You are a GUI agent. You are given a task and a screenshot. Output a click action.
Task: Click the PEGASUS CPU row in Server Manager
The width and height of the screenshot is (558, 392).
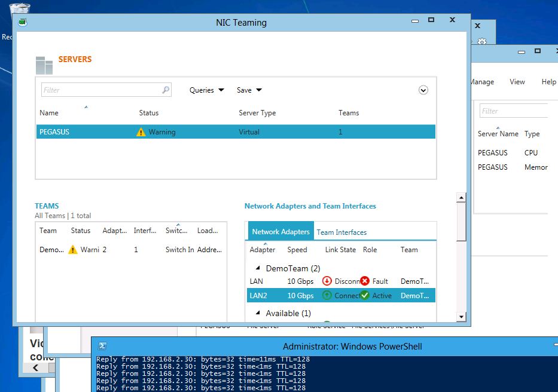click(513, 152)
